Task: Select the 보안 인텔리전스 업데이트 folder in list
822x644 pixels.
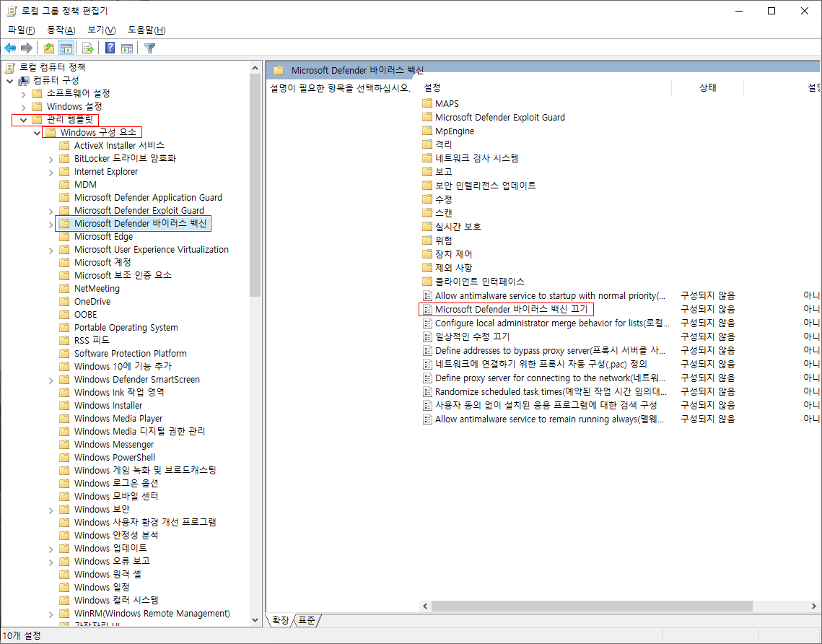Action: click(486, 185)
